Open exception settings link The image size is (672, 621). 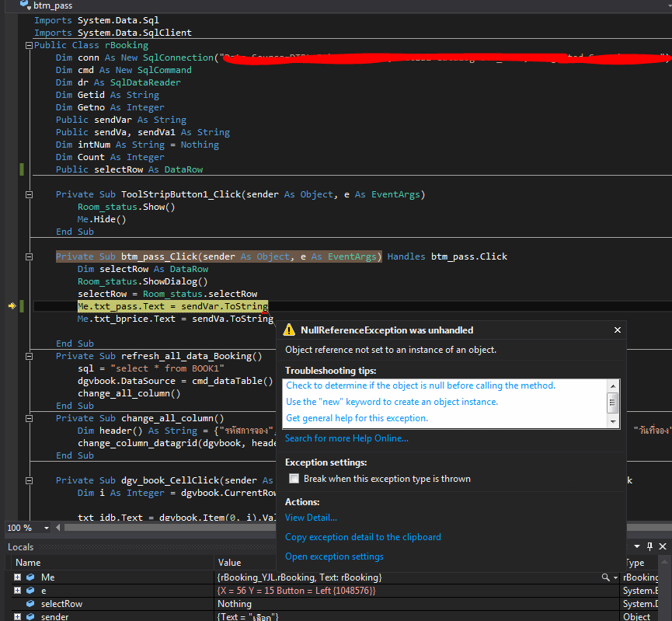[334, 556]
